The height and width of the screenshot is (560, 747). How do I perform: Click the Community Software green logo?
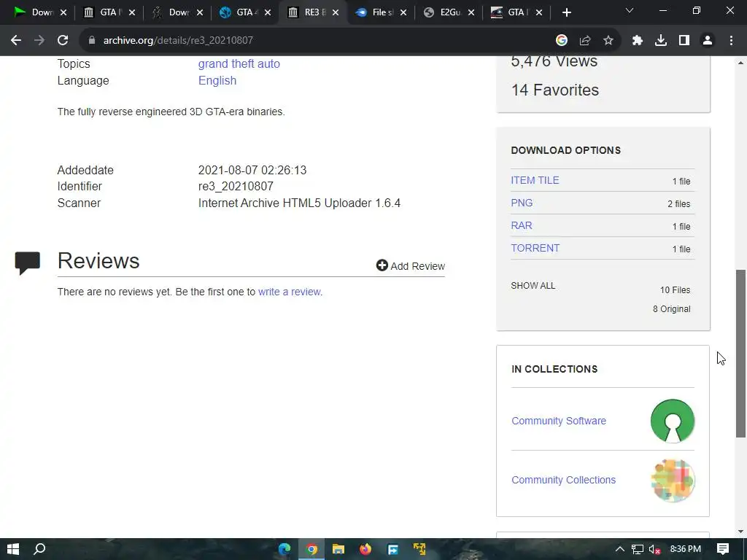pyautogui.click(x=672, y=421)
